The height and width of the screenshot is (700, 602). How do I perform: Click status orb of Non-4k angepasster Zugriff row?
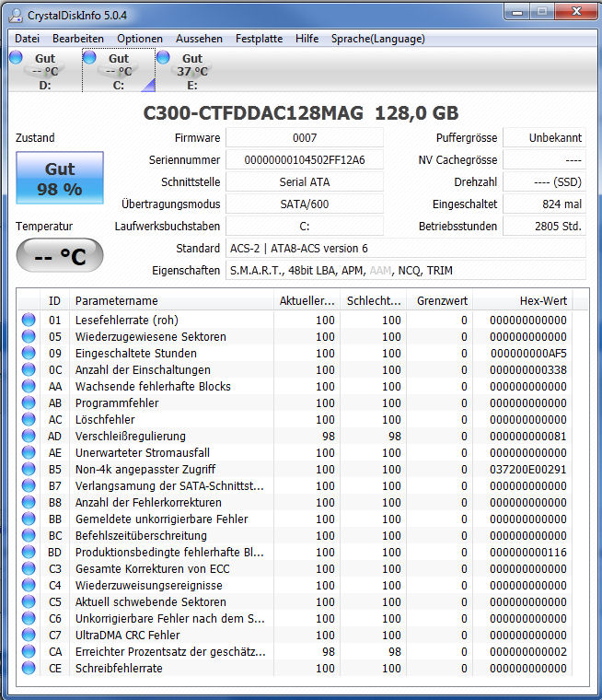coord(29,469)
